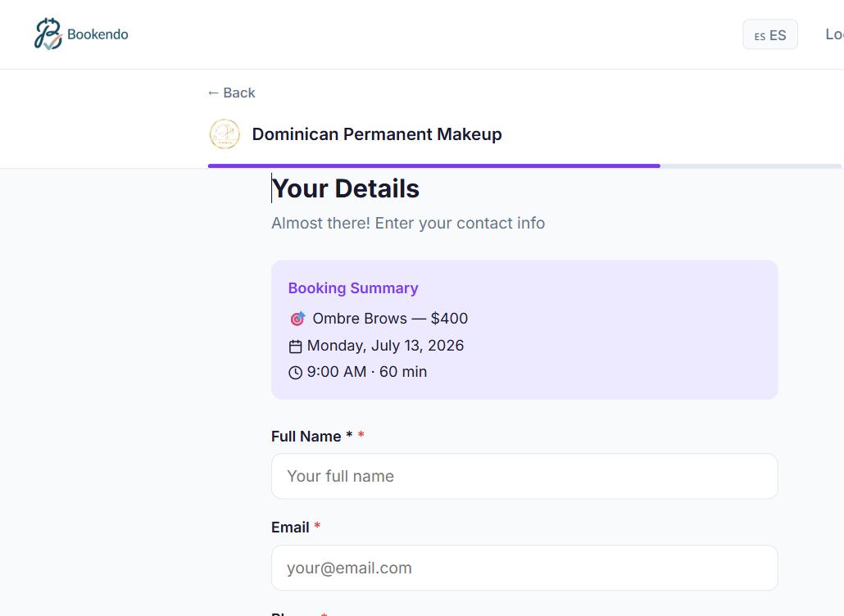Click the "Almost there! Enter your contact info" text

click(408, 223)
